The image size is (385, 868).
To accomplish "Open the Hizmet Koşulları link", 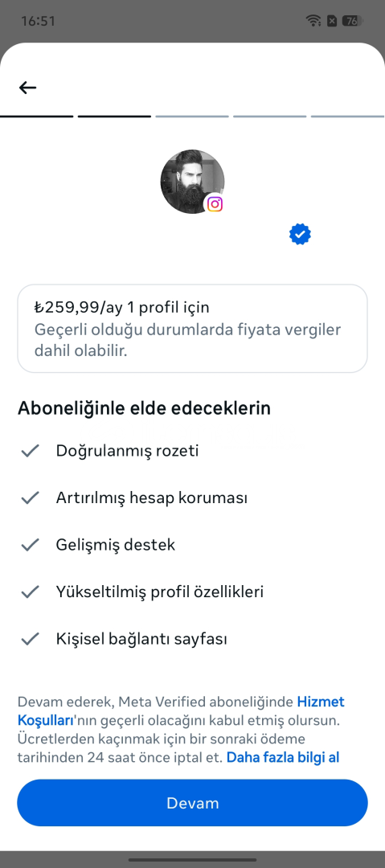I will point(181,711).
